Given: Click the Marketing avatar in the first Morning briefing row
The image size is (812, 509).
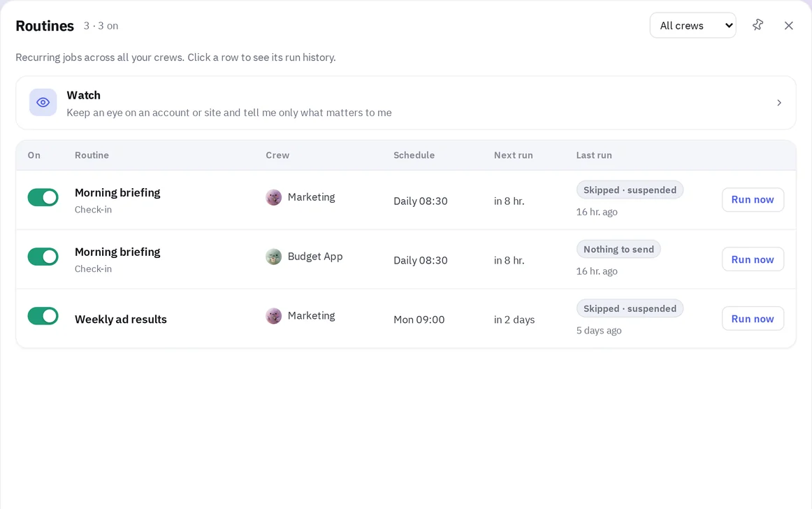Looking at the screenshot, I should coord(273,197).
